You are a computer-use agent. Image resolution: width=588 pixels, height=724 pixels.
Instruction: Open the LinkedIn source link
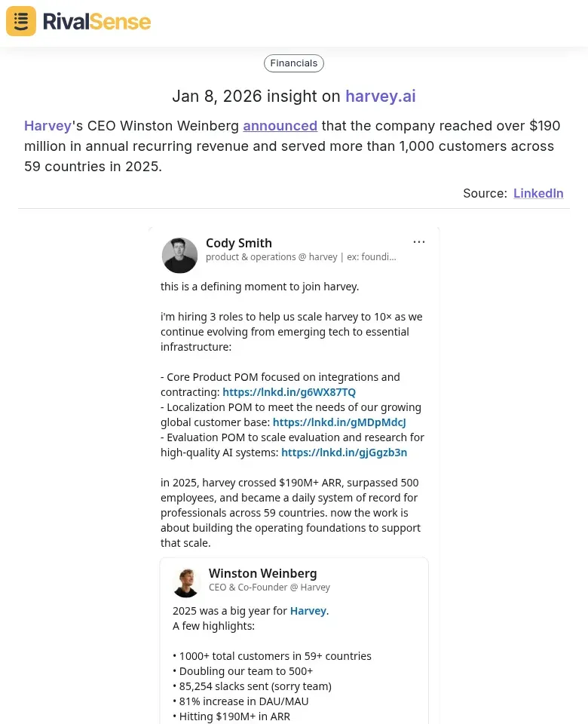point(538,193)
